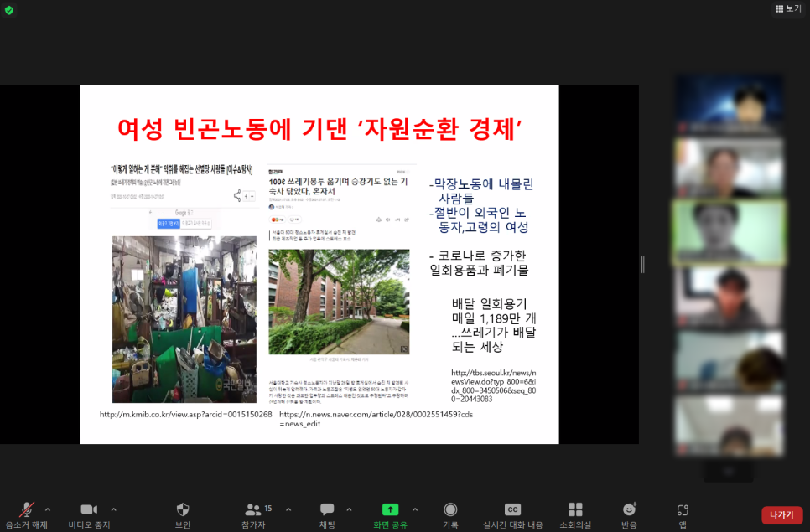Start recording with 기록 button

tap(450, 515)
